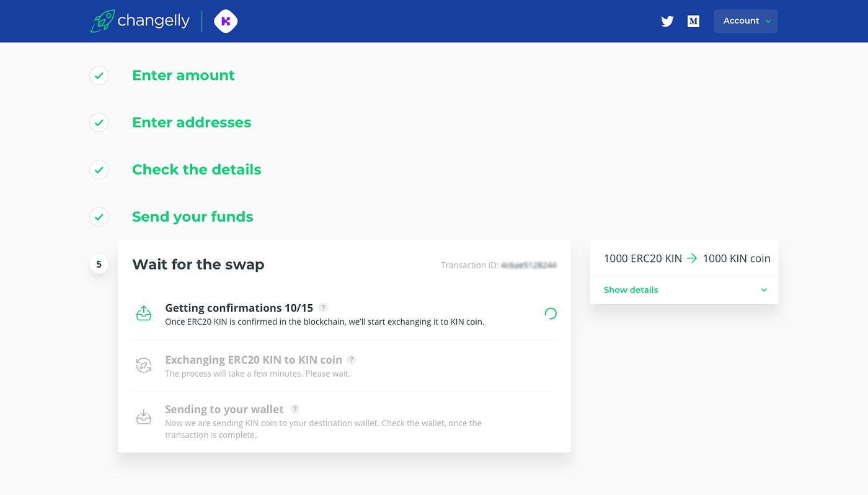Select the Check the details step
This screenshot has height=495, width=868.
click(x=197, y=169)
